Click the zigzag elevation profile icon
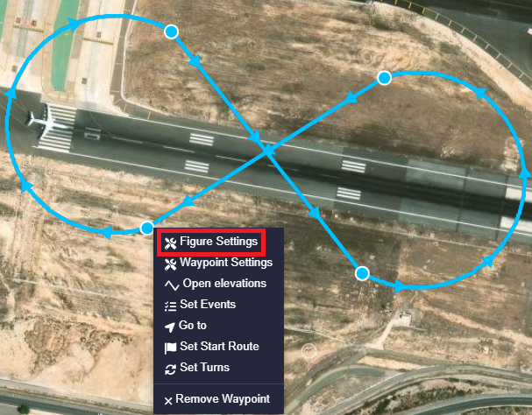Viewport: 532px width, 415px height. pyautogui.click(x=172, y=285)
